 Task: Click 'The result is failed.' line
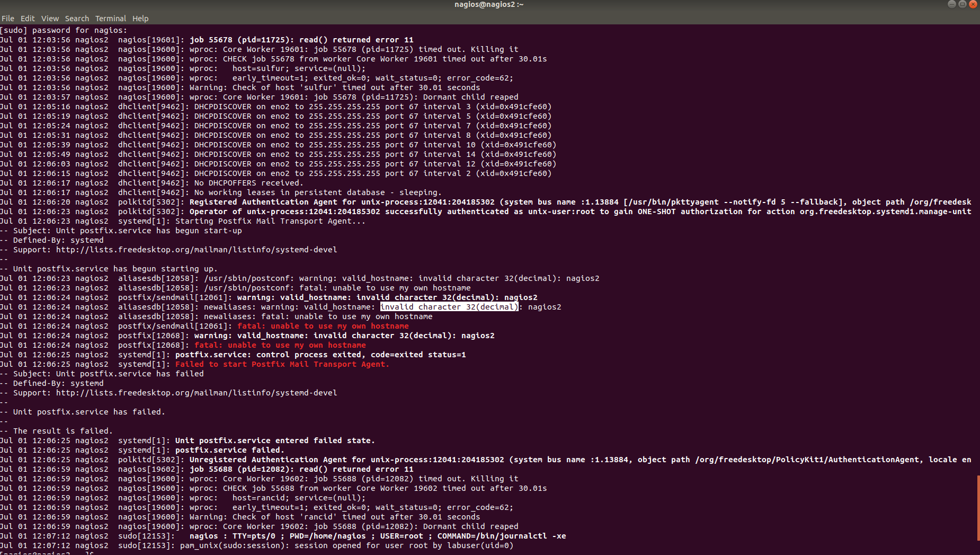click(63, 431)
